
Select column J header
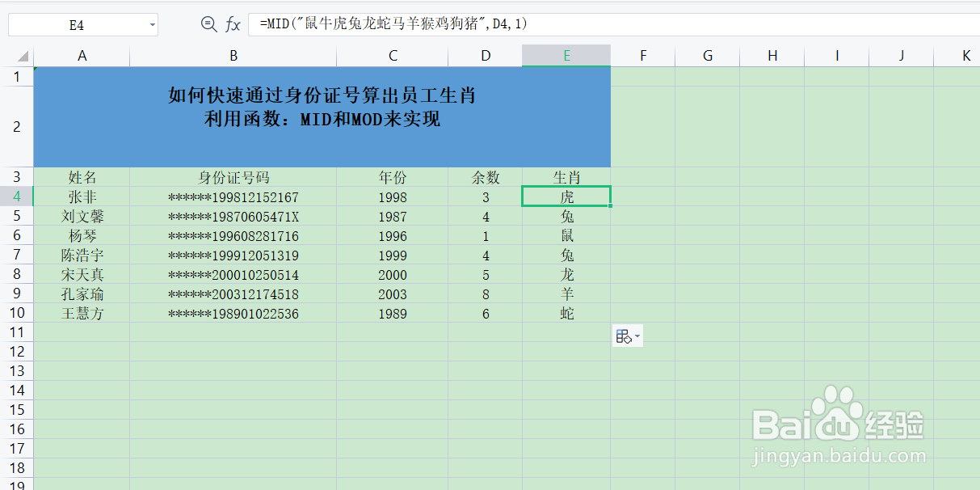(902, 56)
